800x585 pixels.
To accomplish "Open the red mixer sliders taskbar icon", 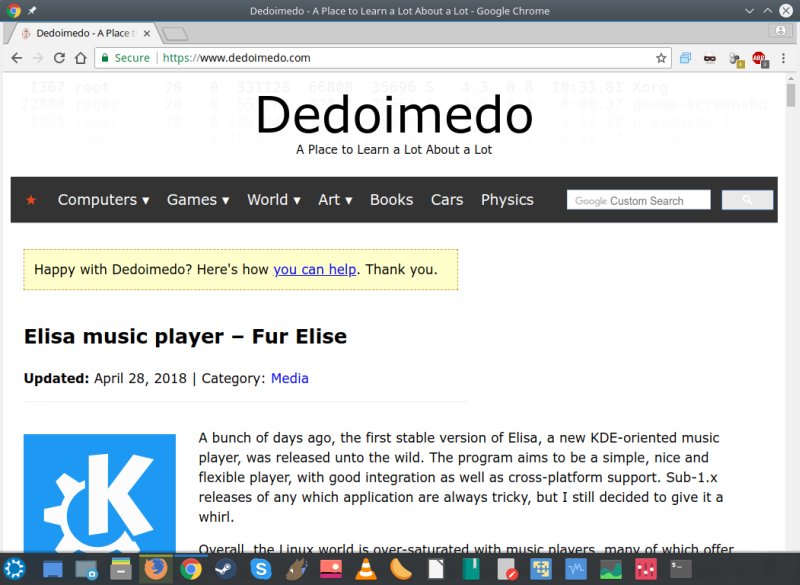I will pyautogui.click(x=646, y=569).
